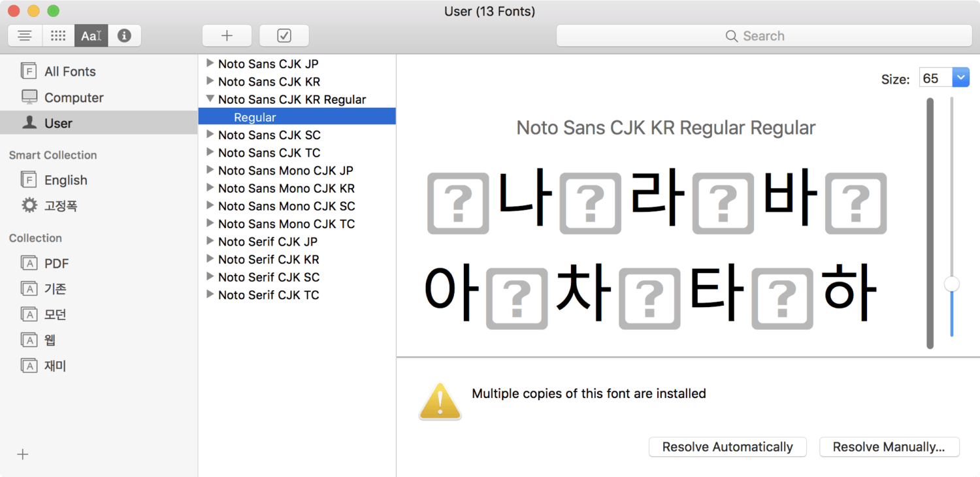Expand Noto Serif CJK TC family
This screenshot has width=980, height=477.
[x=210, y=295]
